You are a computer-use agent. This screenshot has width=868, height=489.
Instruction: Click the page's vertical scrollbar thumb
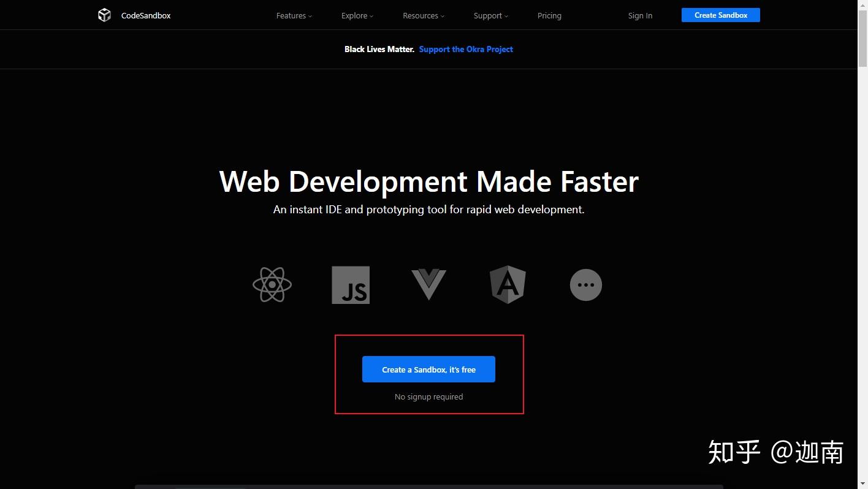pos(862,38)
